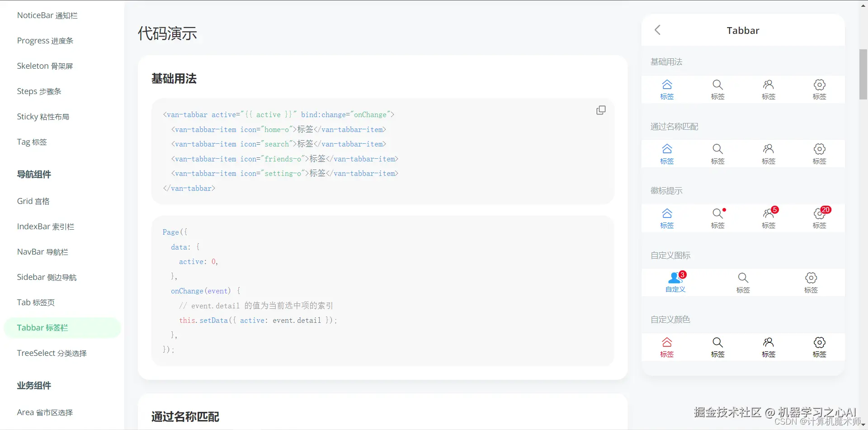Open Grid 宫格 in sidebar

point(33,201)
